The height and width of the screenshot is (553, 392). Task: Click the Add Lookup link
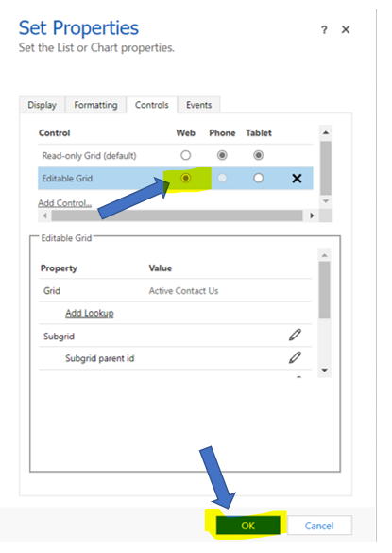[90, 313]
